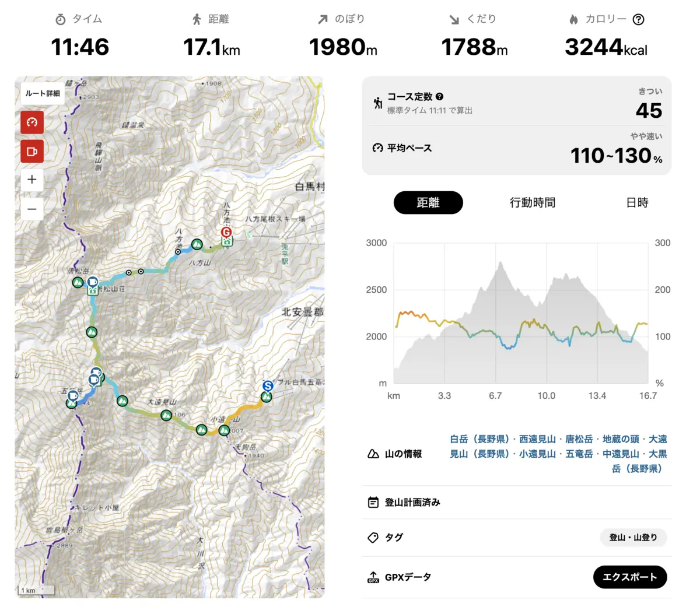Click the 登山・山登り tag chip
Image resolution: width=700 pixels, height=614 pixels.
633,538
